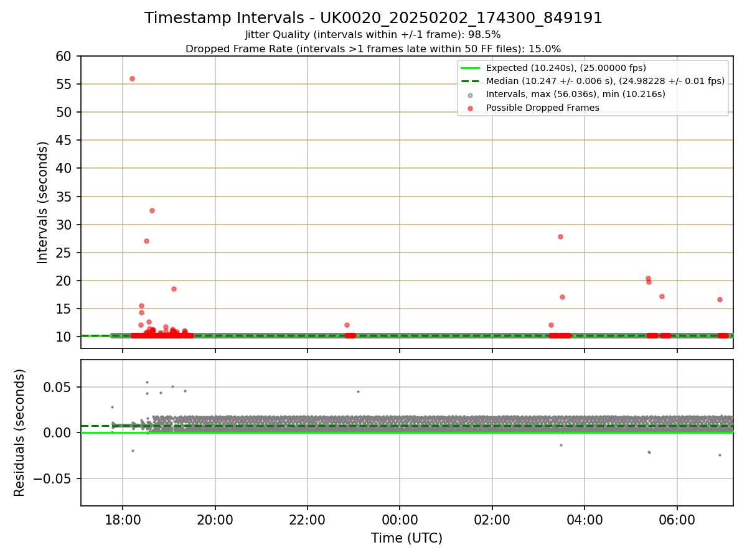Click the plot title 'Timestamp Intervals - UK0020_20250202_174300_849191'
The height and width of the screenshot is (560, 747).
374,18
